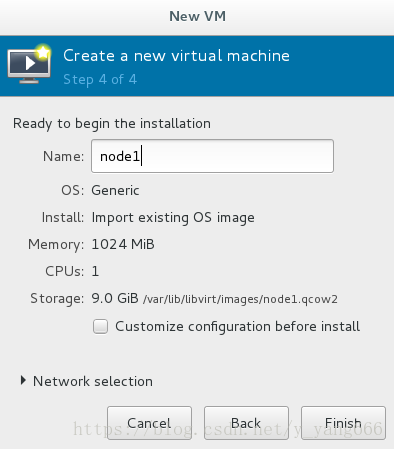This screenshot has width=394, height=449.
Task: Click the 'Import existing OS image' text
Action: click(x=173, y=218)
